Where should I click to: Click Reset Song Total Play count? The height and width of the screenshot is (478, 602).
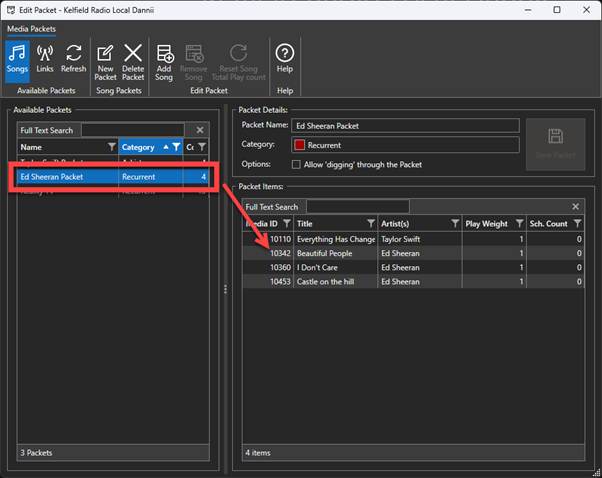click(238, 63)
